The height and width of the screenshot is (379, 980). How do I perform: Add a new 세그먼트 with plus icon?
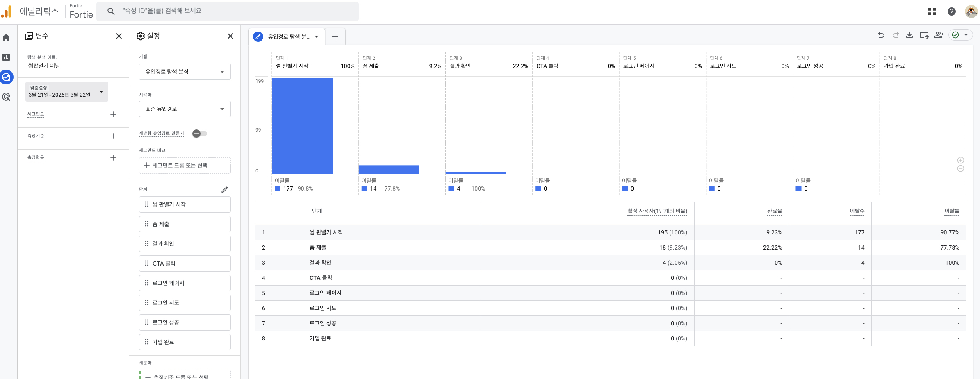(x=113, y=114)
